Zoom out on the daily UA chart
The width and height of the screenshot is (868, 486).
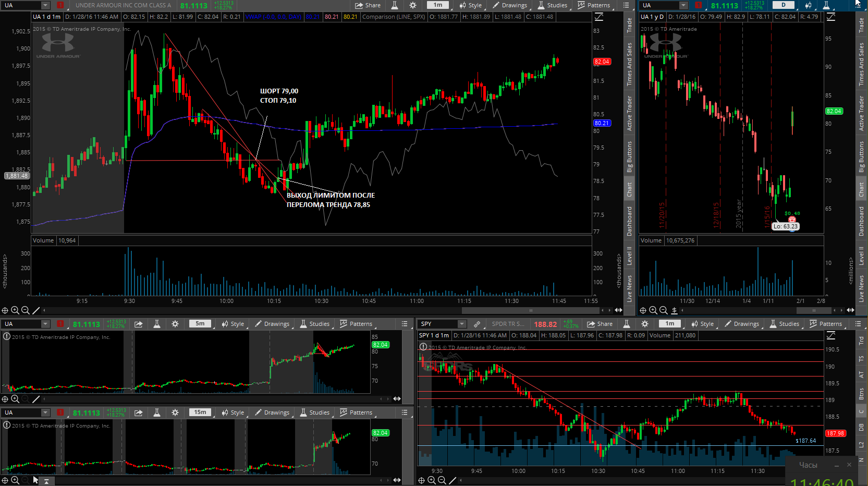point(663,310)
